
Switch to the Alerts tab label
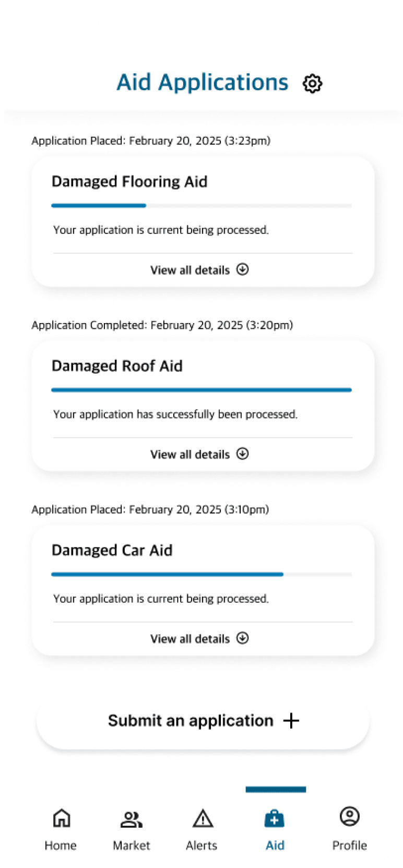201,846
